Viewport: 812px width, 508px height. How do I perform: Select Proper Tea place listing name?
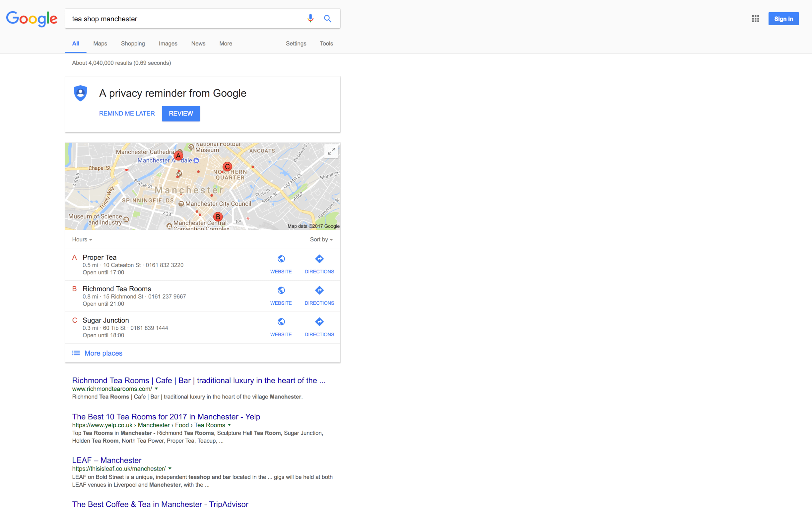pyautogui.click(x=100, y=257)
